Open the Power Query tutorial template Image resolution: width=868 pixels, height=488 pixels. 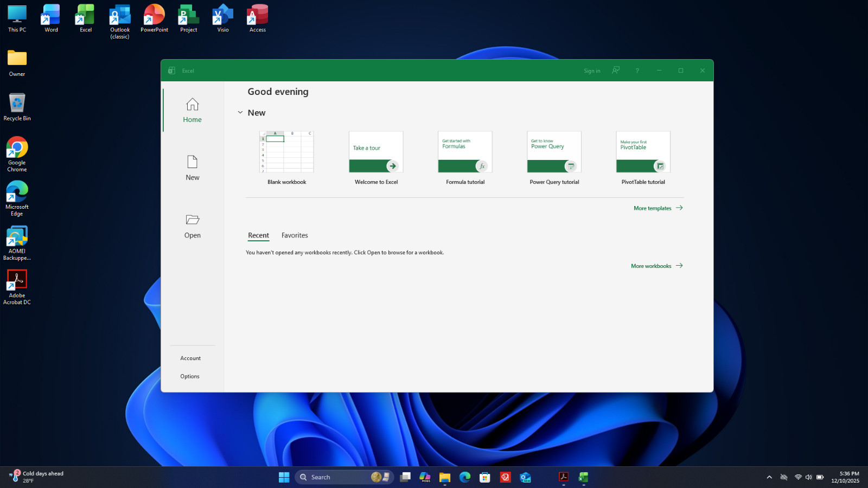[x=554, y=158]
